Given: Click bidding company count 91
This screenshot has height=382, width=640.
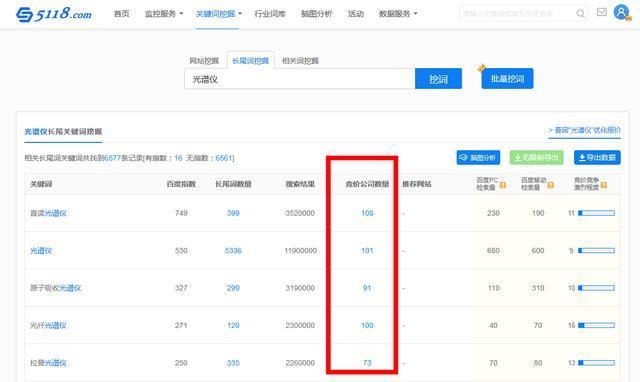Looking at the screenshot, I should 367,288.
